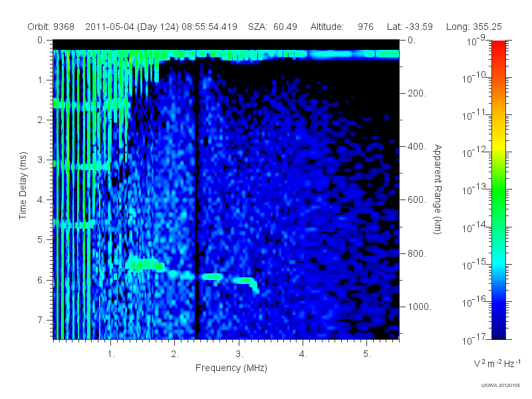Click the Orbit: 9368 header label
The image size is (532, 399).
[x=51, y=27]
